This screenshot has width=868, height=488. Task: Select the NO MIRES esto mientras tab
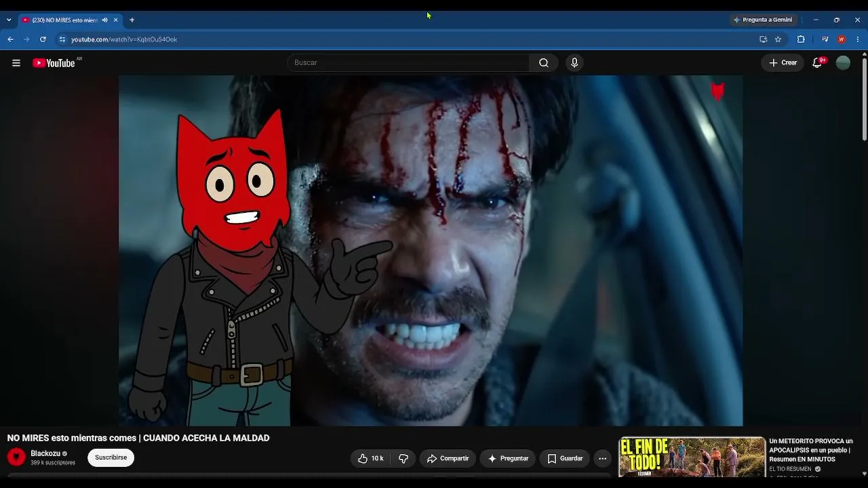71,20
